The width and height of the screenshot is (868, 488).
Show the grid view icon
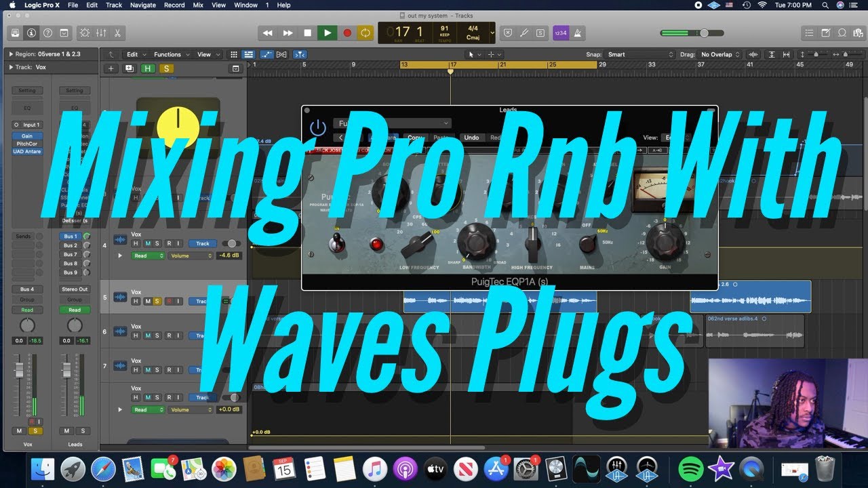[x=234, y=54]
